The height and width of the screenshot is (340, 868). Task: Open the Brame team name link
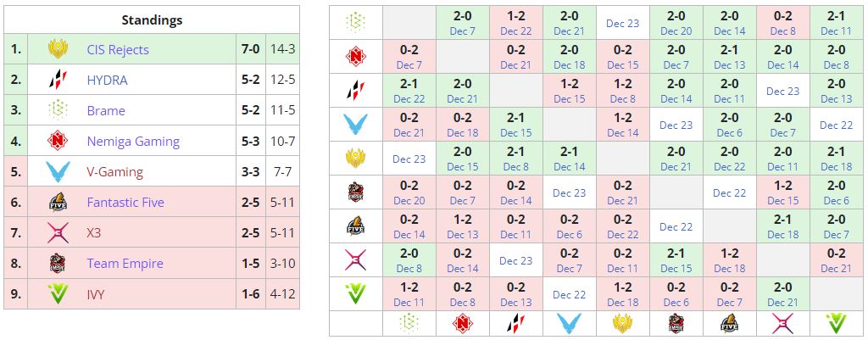[105, 110]
